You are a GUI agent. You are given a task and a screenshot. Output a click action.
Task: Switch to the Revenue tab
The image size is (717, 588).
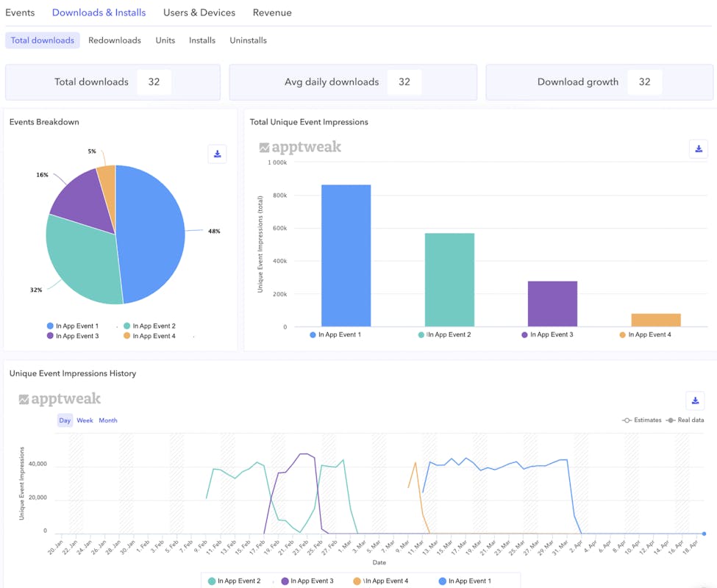point(272,12)
